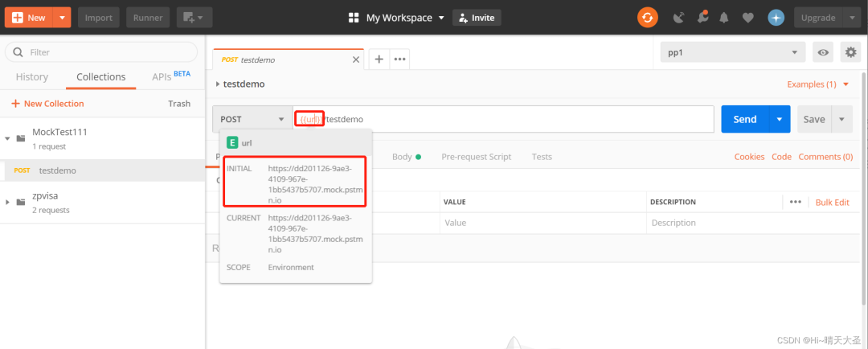
Task: Open the Save dropdown arrow
Action: click(842, 119)
